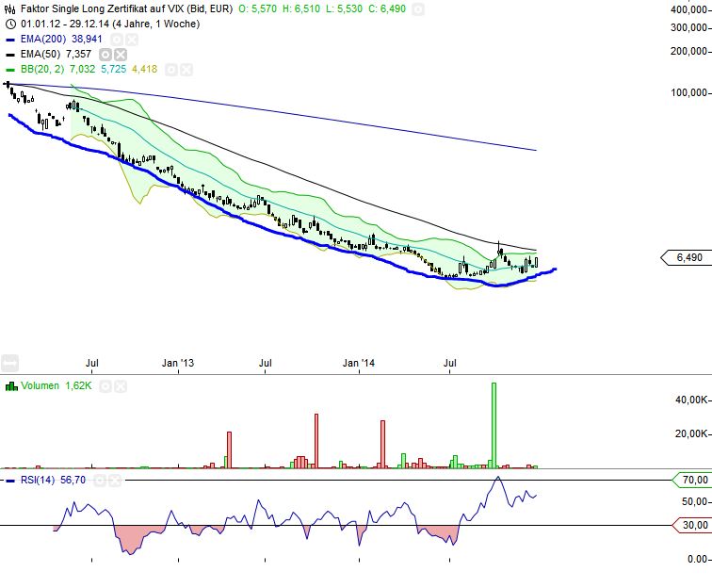Remove the RSI(14) indicator
The image size is (712, 588).
point(115,481)
